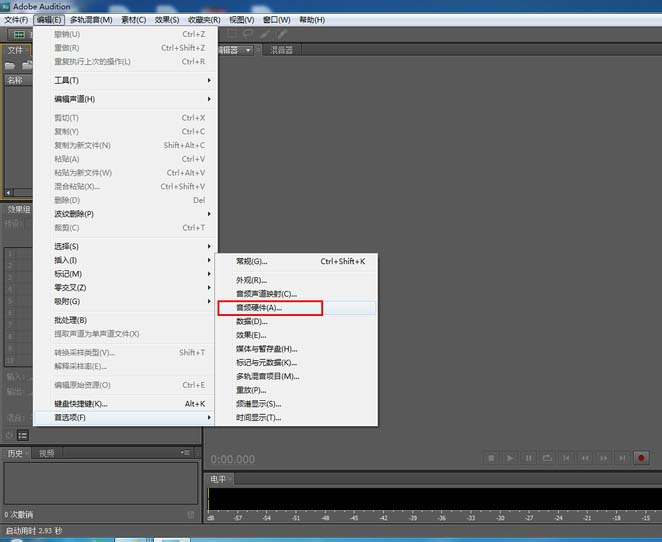Viewport: 662px width, 542px height.
Task: Open the 文件(F) menu
Action: point(16,20)
